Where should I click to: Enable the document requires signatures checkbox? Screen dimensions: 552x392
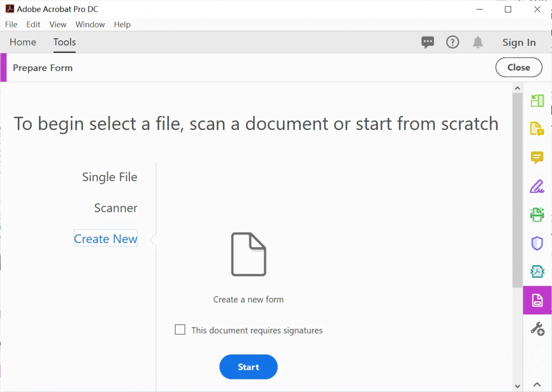click(x=180, y=330)
